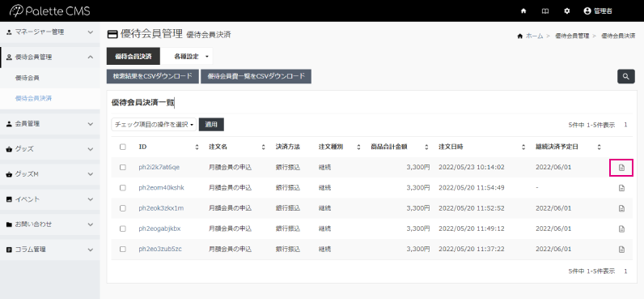Sort by 継続決済予定日 column arrows
644x299 pixels.
pos(600,147)
